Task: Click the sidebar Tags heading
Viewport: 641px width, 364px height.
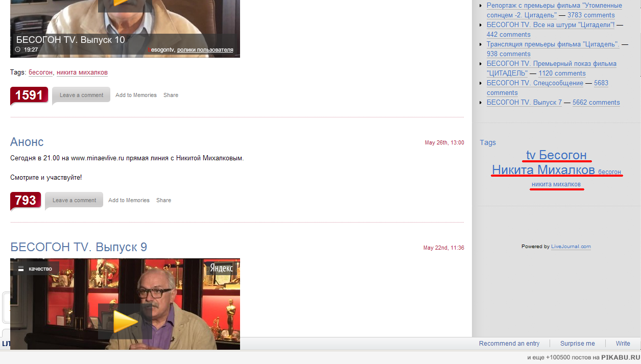Action: tap(488, 142)
